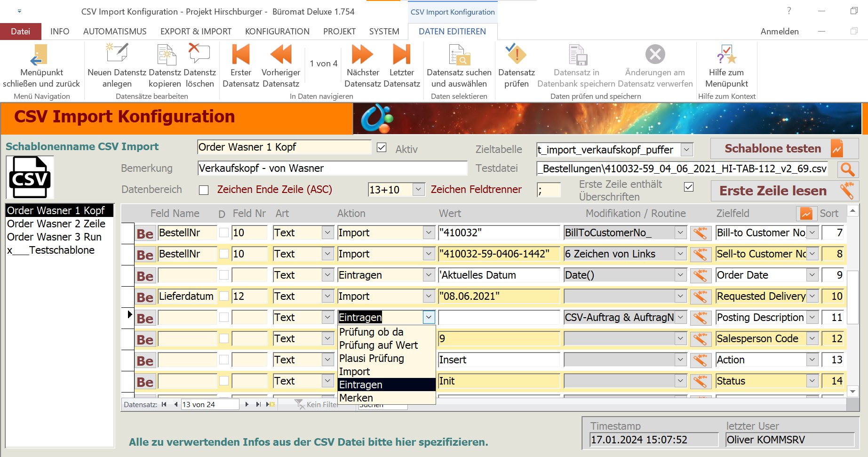The image size is (868, 457).
Task: Uncheck Erste Zeile enthält Überschriften
Action: click(689, 187)
